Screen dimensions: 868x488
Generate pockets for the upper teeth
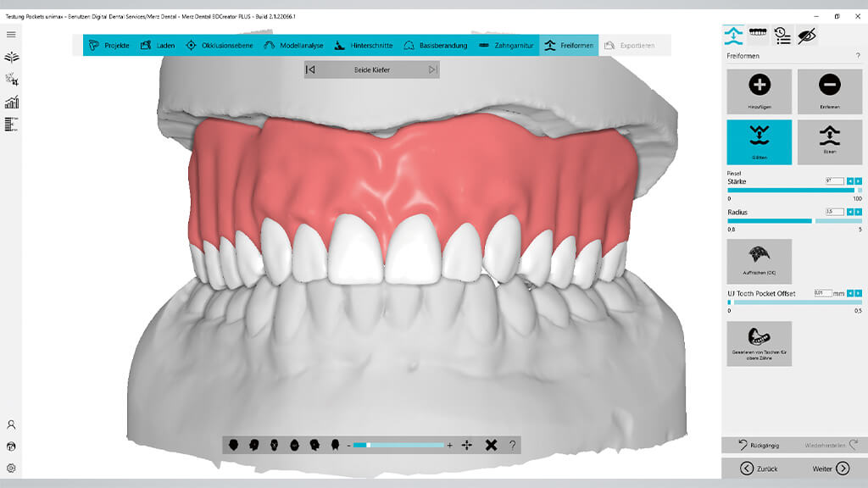click(759, 344)
